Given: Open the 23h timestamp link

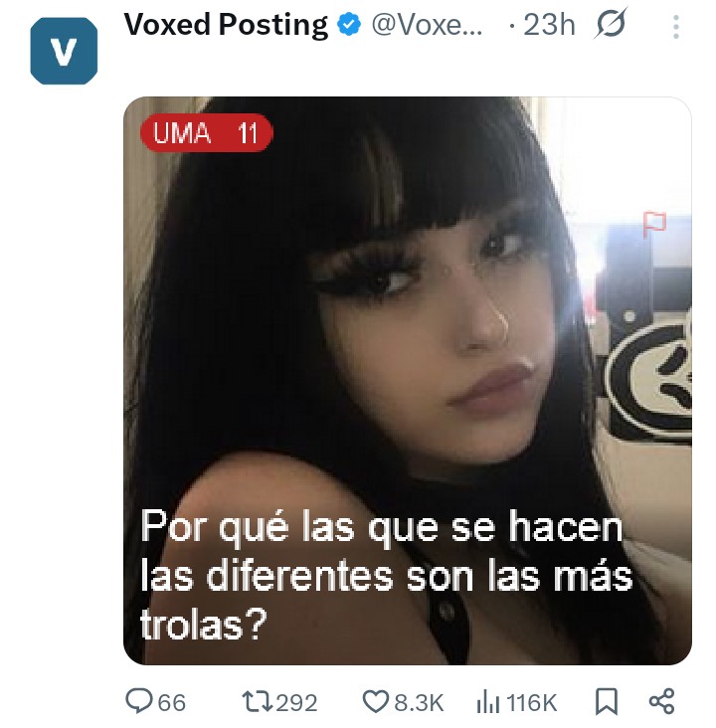Looking at the screenshot, I should 549,25.
